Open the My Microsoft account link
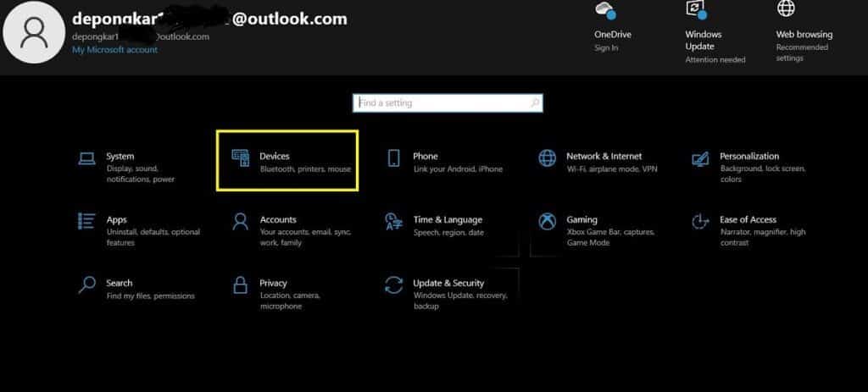This screenshot has width=868, height=392. 114,50
